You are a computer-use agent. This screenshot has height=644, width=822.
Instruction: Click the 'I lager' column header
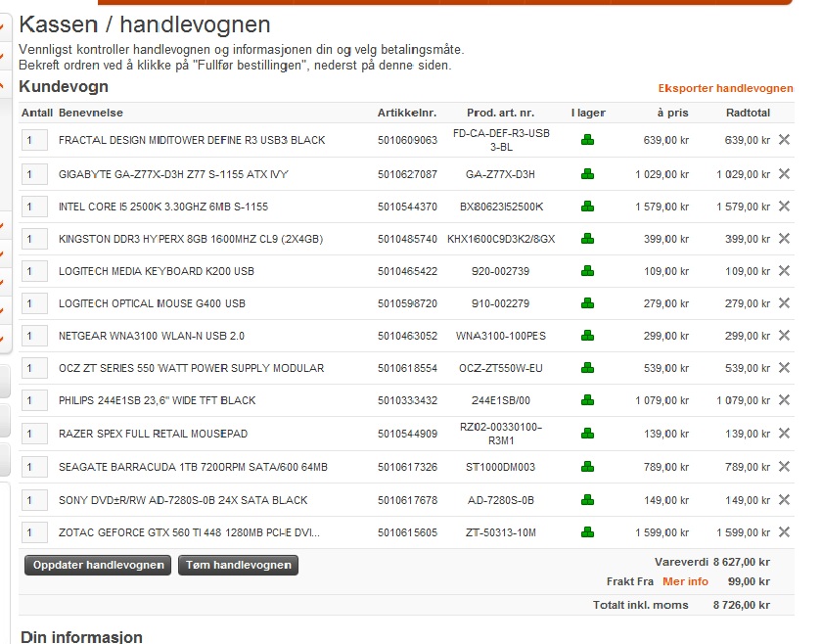point(588,113)
